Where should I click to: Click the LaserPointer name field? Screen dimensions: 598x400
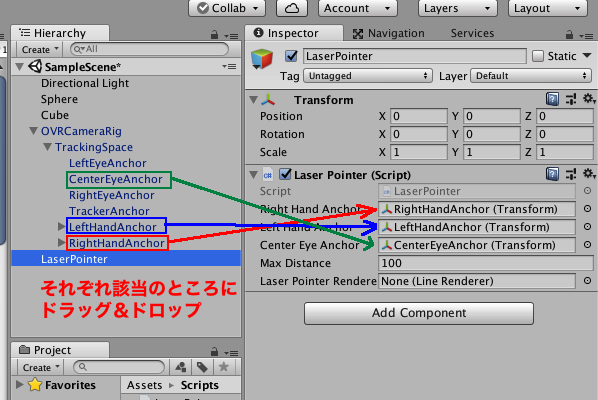[x=415, y=56]
